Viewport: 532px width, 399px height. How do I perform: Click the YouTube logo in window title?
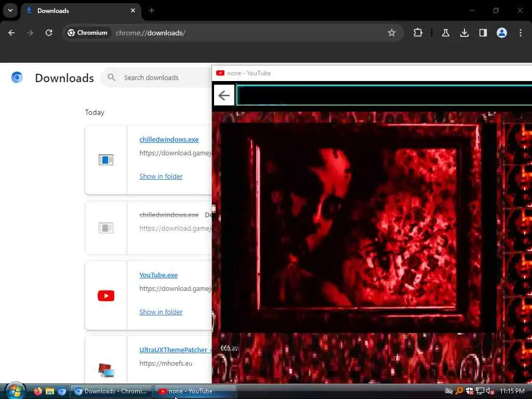coord(220,73)
